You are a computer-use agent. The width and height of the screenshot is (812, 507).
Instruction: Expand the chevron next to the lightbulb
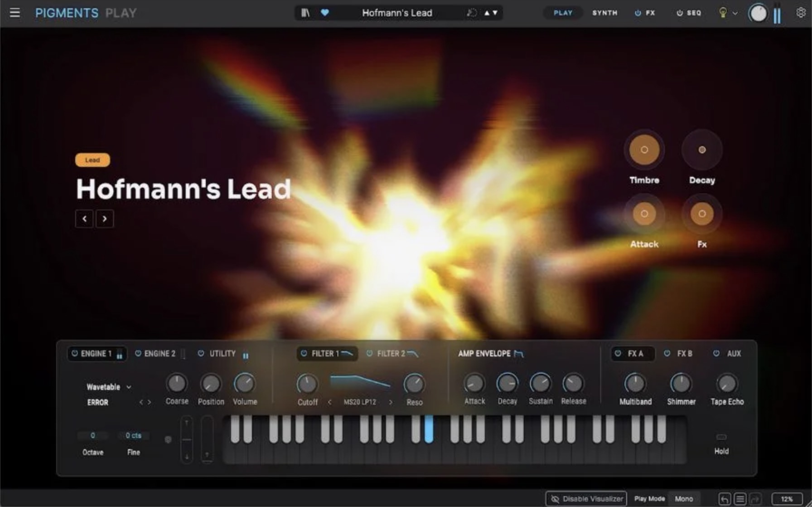pos(735,13)
